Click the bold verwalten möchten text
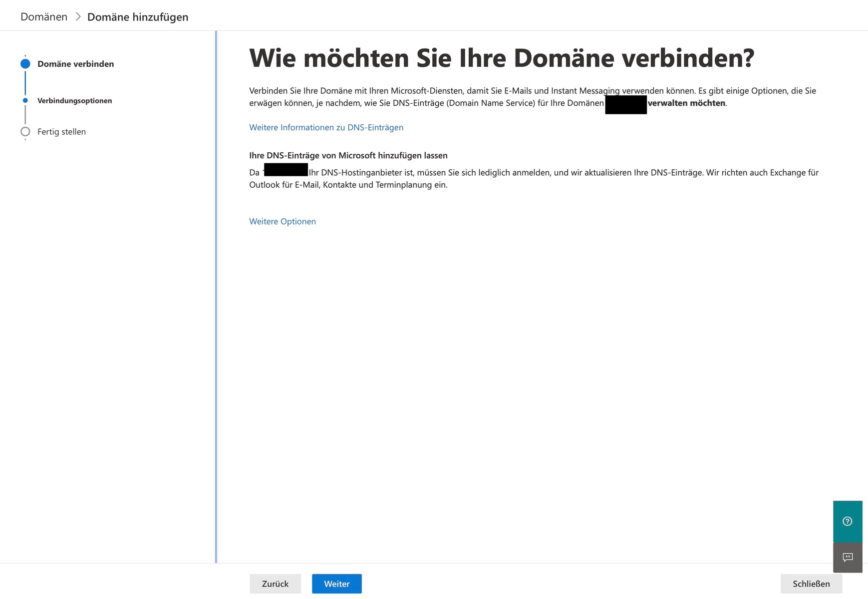The image size is (868, 599). pyautogui.click(x=686, y=103)
